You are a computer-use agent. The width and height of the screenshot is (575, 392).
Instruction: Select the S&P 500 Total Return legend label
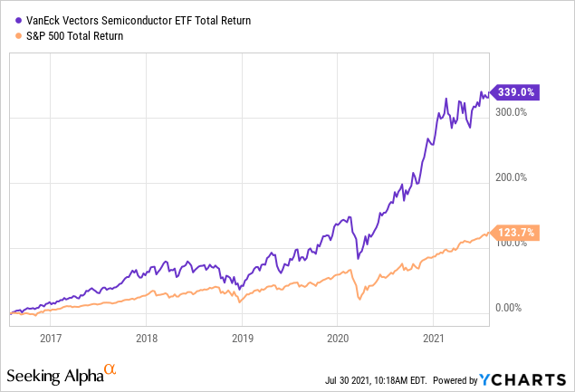tap(77, 34)
